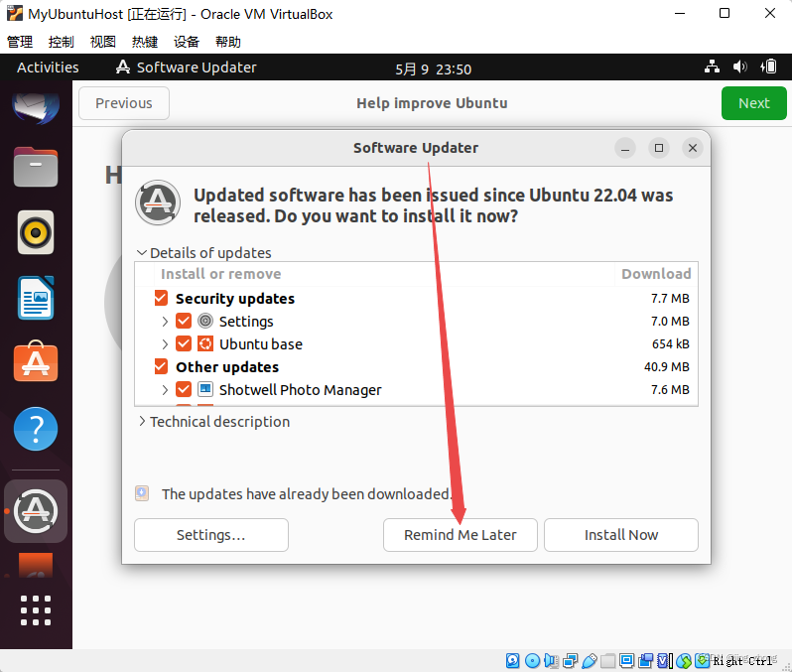The width and height of the screenshot is (792, 672).
Task: Open the Files manager in the dock
Action: point(36,167)
